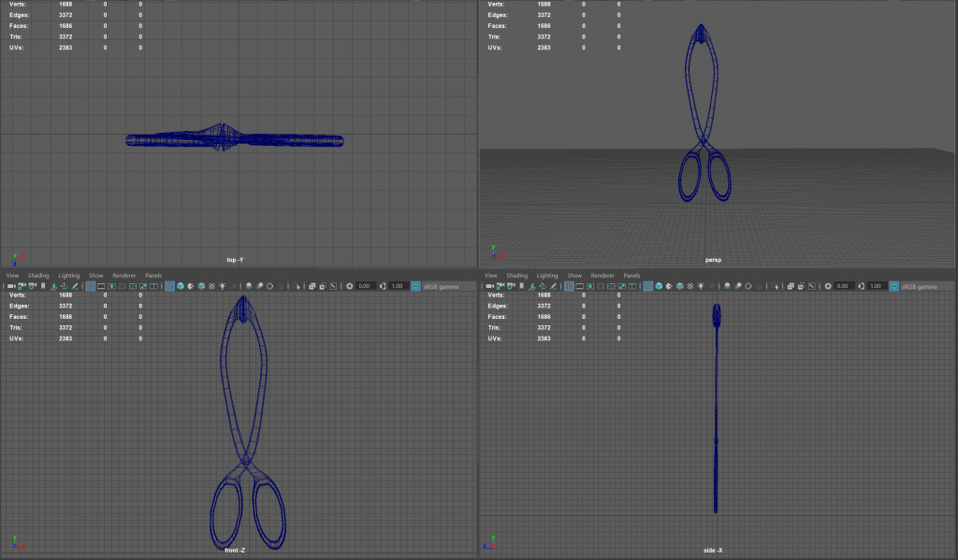Enable Smooth Shade All in front view

tap(181, 286)
